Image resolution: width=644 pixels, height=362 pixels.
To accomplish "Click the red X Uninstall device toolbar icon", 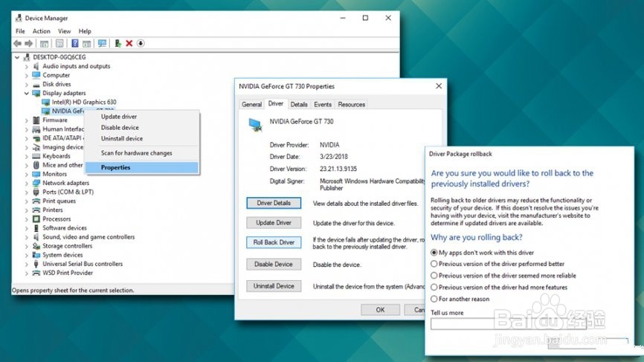I will tap(129, 43).
